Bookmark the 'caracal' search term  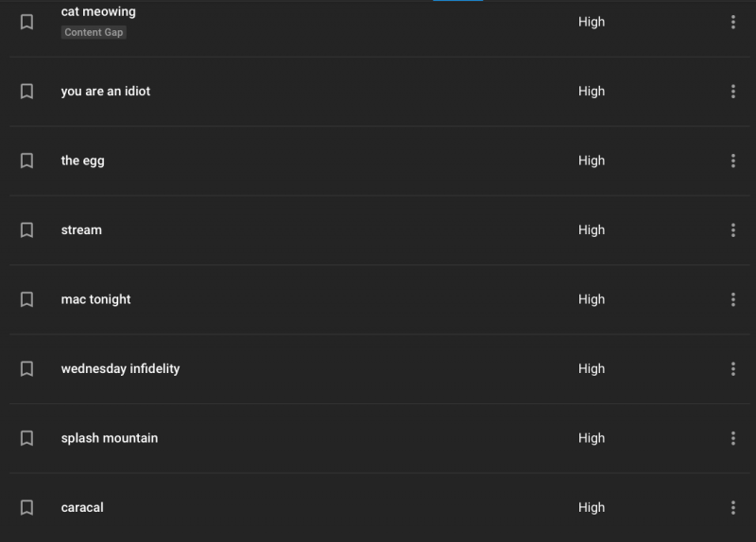[26, 508]
